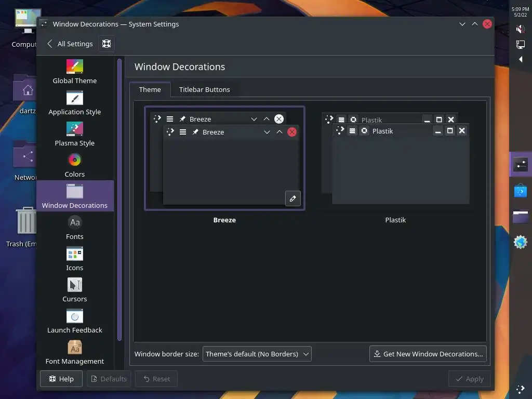Open the Cursors settings module

75,290
